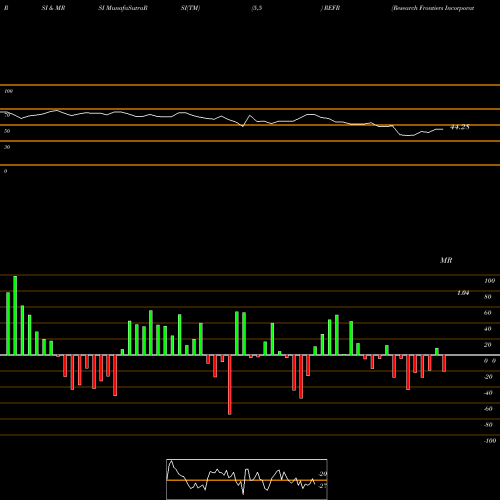The image size is (500, 500).
Task: Click the MR axis label -60
Action: coord(488,409)
